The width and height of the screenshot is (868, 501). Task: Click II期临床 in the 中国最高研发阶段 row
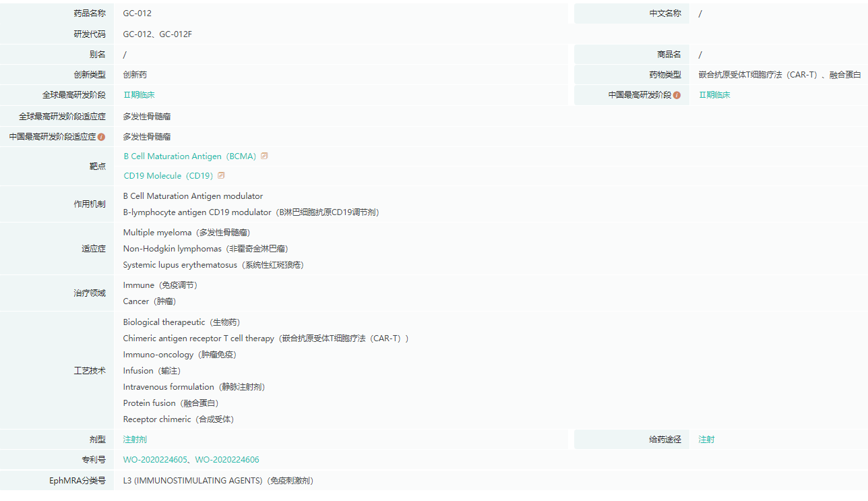[x=714, y=95]
